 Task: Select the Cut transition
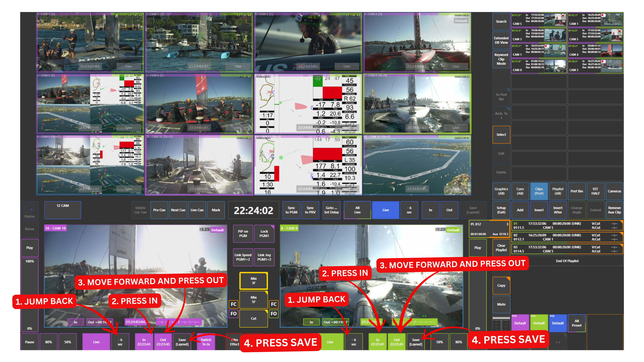[x=254, y=319]
